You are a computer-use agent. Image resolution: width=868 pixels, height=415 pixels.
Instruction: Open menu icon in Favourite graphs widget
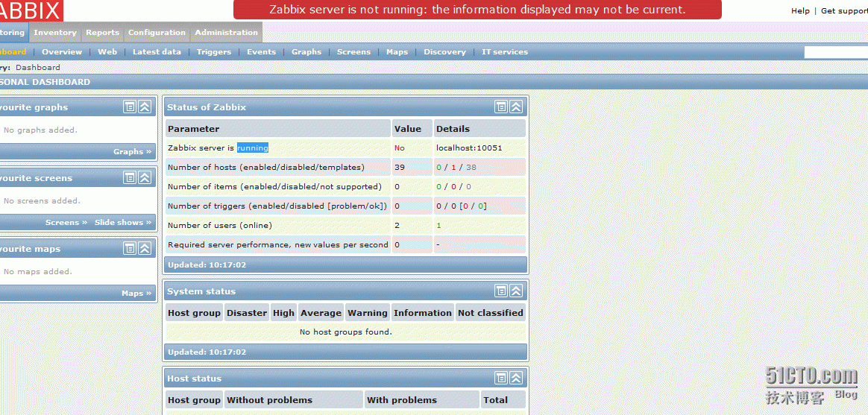coord(130,107)
